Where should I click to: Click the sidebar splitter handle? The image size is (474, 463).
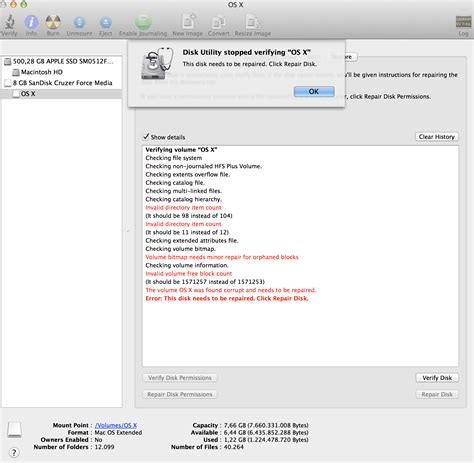128,231
